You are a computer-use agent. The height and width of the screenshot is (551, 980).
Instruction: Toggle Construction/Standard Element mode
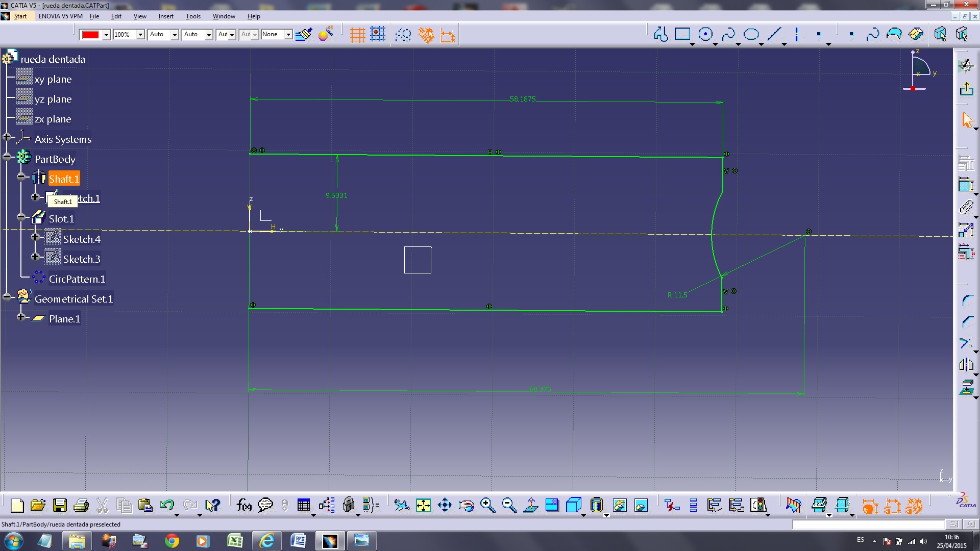(403, 35)
